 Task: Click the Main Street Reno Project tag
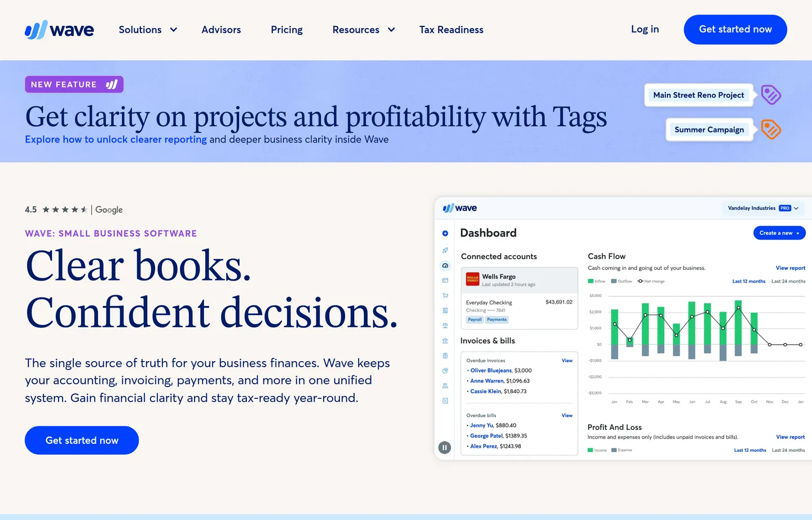click(x=699, y=95)
